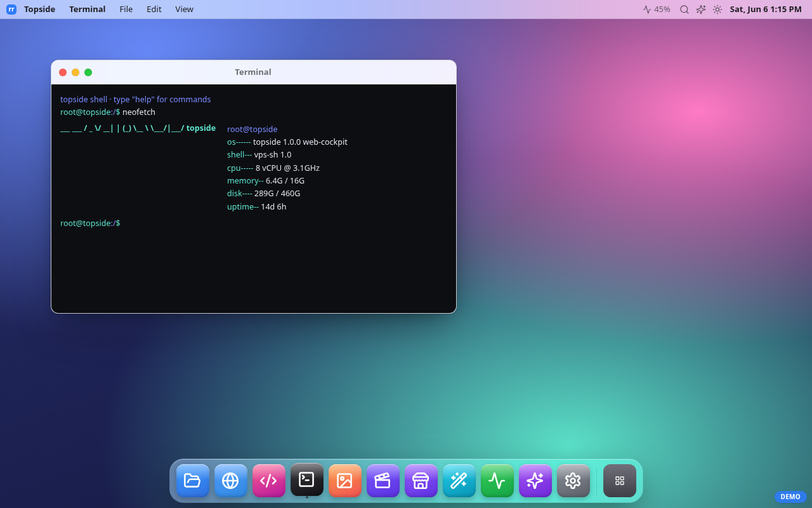Image resolution: width=812 pixels, height=508 pixels.
Task: Open the purple sparkles assistant icon in dock
Action: [x=535, y=481]
